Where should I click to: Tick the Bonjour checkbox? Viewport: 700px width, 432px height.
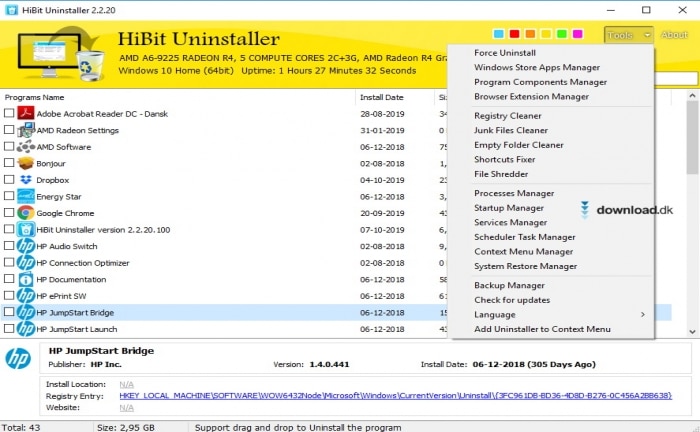[x=9, y=162]
